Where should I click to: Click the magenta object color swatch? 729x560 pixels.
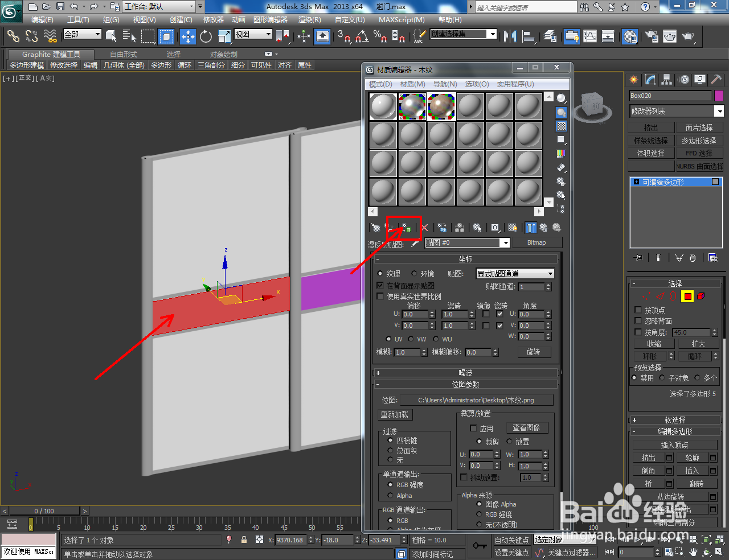[719, 96]
